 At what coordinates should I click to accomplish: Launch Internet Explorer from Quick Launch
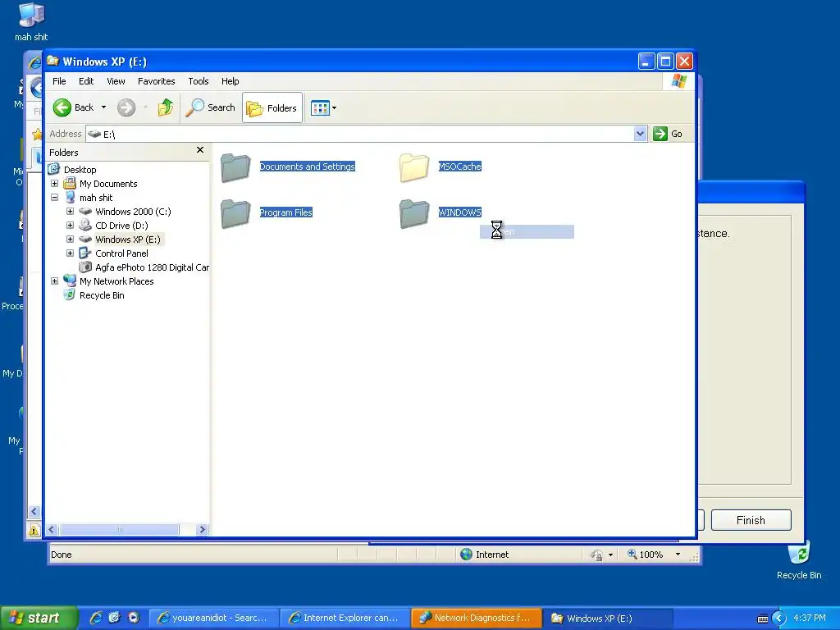(96, 618)
